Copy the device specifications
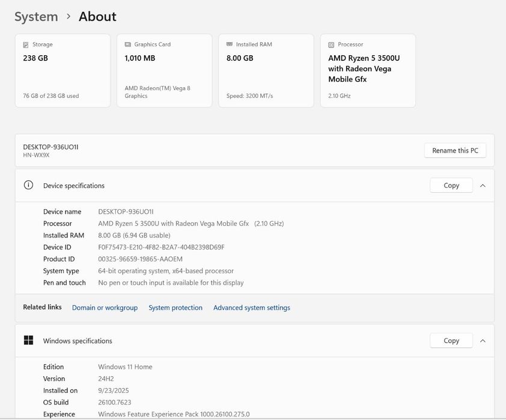This screenshot has width=506, height=420. tap(451, 186)
